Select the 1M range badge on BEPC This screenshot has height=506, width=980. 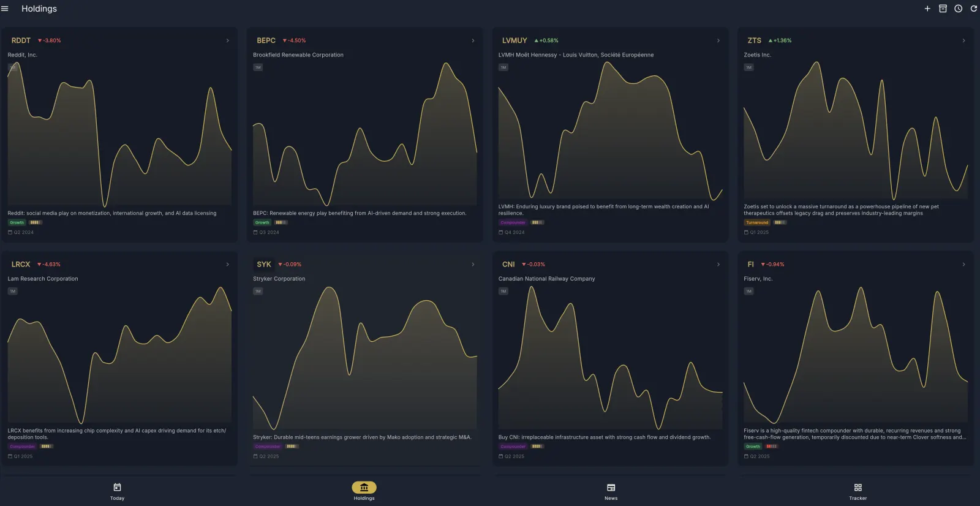click(258, 67)
